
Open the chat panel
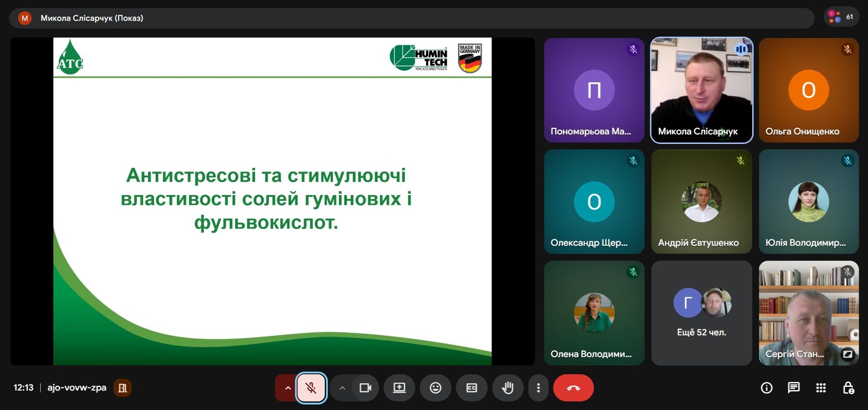pyautogui.click(x=793, y=388)
